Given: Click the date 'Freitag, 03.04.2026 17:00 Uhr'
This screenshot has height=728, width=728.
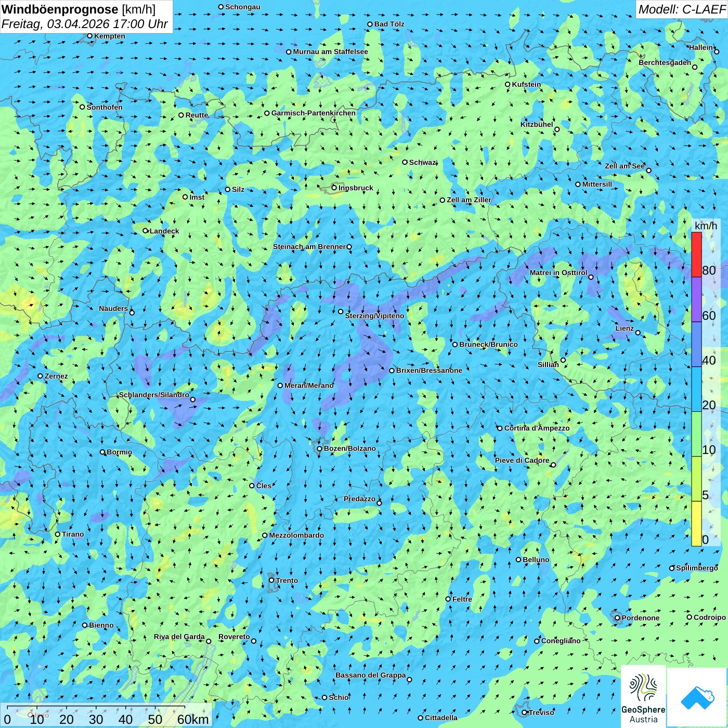Looking at the screenshot, I should click(x=85, y=24).
